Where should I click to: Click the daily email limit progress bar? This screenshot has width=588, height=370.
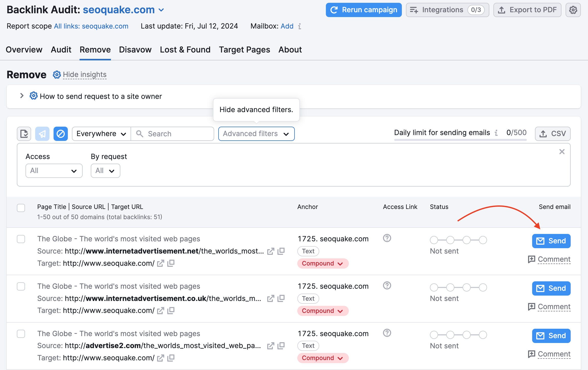point(460,140)
